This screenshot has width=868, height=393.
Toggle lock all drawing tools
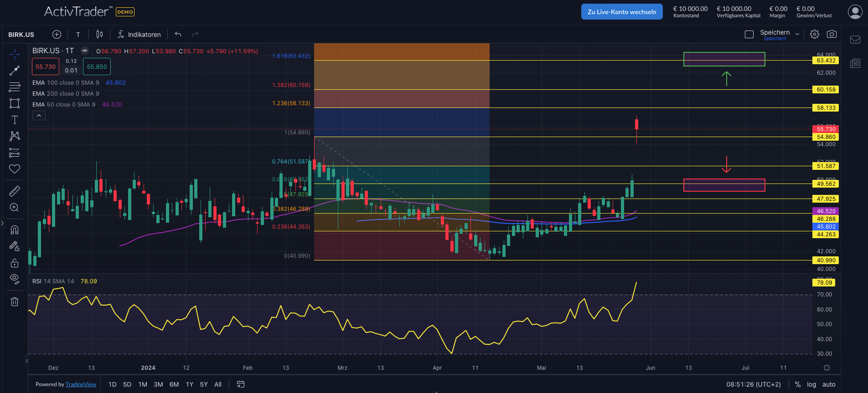point(15,263)
